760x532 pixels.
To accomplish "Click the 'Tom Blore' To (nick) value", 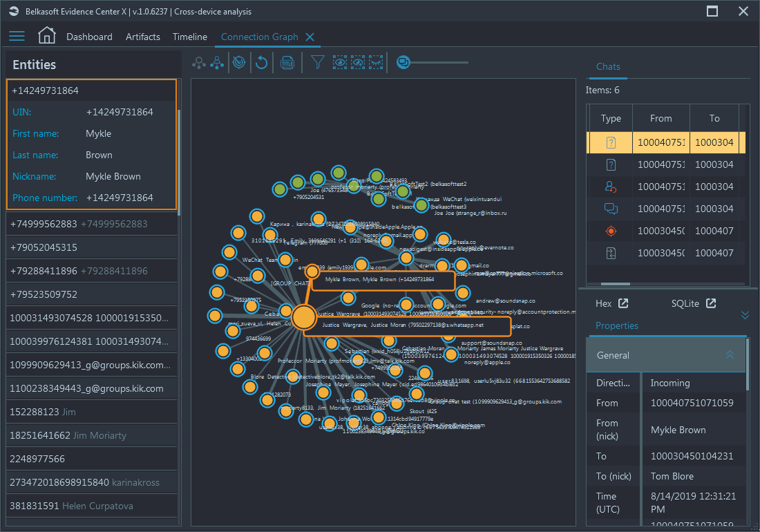I will click(x=672, y=476).
